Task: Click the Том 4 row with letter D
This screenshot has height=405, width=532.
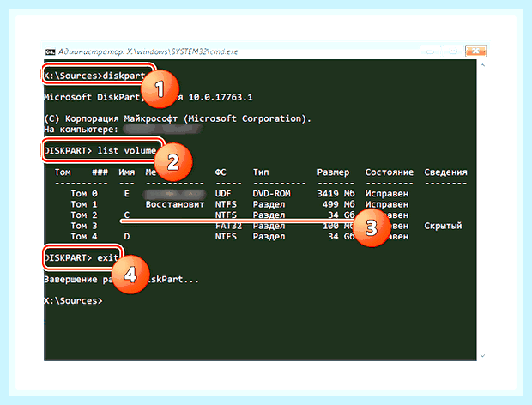Action: [239, 237]
